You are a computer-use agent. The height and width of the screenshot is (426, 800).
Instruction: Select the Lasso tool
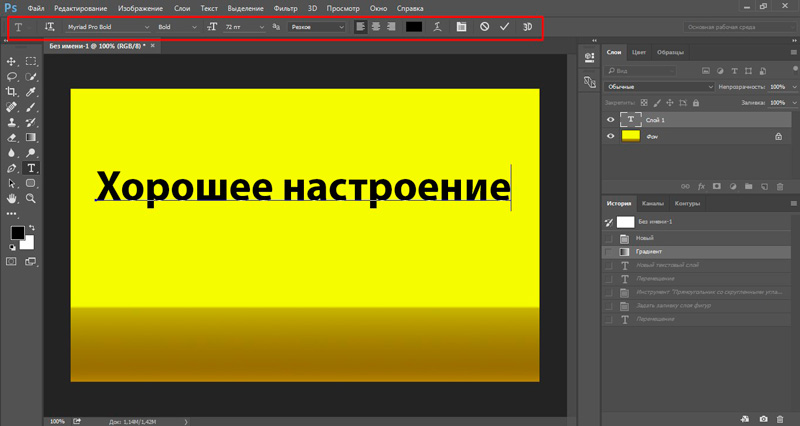12,76
